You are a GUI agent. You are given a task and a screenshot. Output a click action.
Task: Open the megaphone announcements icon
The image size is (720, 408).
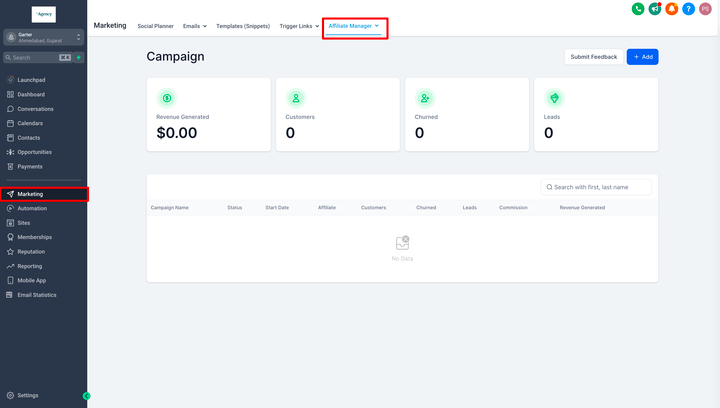point(654,9)
